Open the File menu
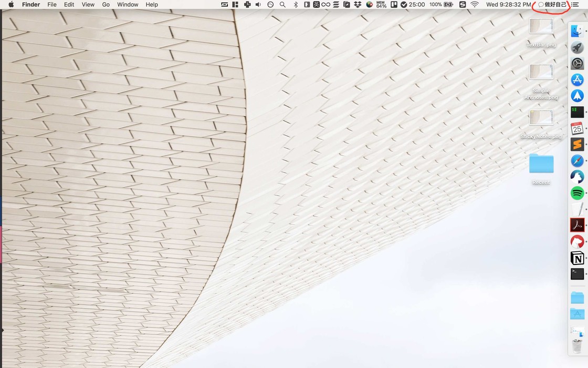 point(52,5)
